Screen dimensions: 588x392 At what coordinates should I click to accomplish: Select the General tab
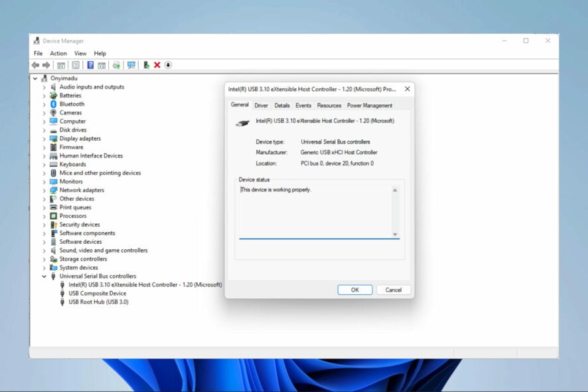[240, 105]
